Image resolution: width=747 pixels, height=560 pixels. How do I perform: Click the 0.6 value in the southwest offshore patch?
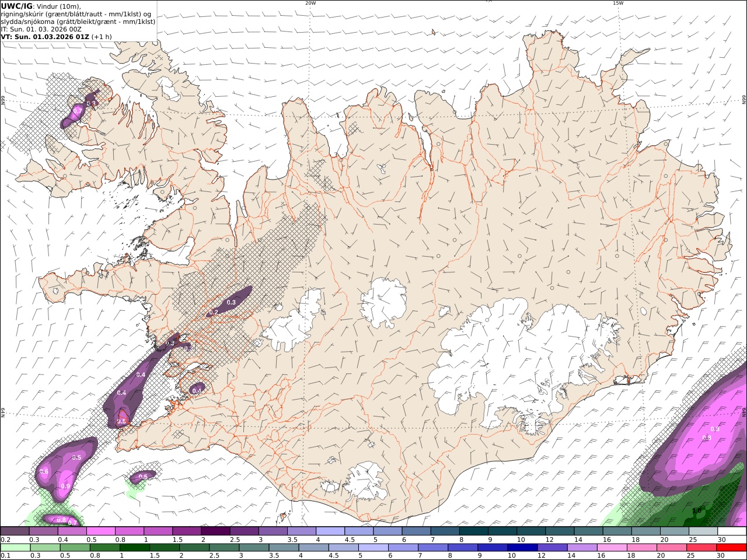(44, 471)
